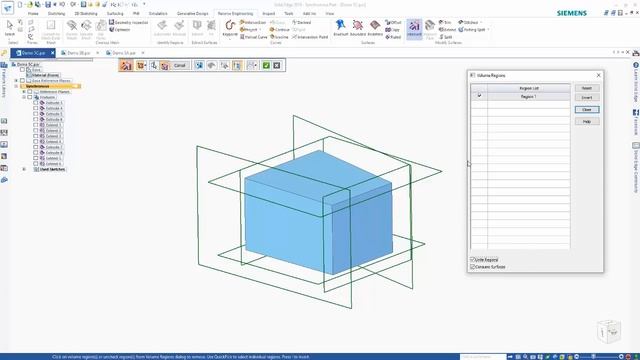Start the BlueSurf surface command
The width and height of the screenshot is (640, 360).
[x=340, y=28]
